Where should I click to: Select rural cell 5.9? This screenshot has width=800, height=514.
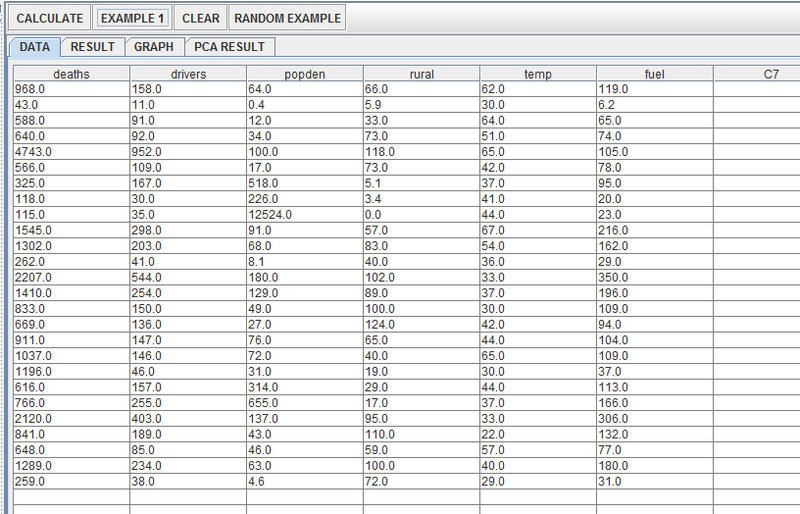tap(421, 105)
